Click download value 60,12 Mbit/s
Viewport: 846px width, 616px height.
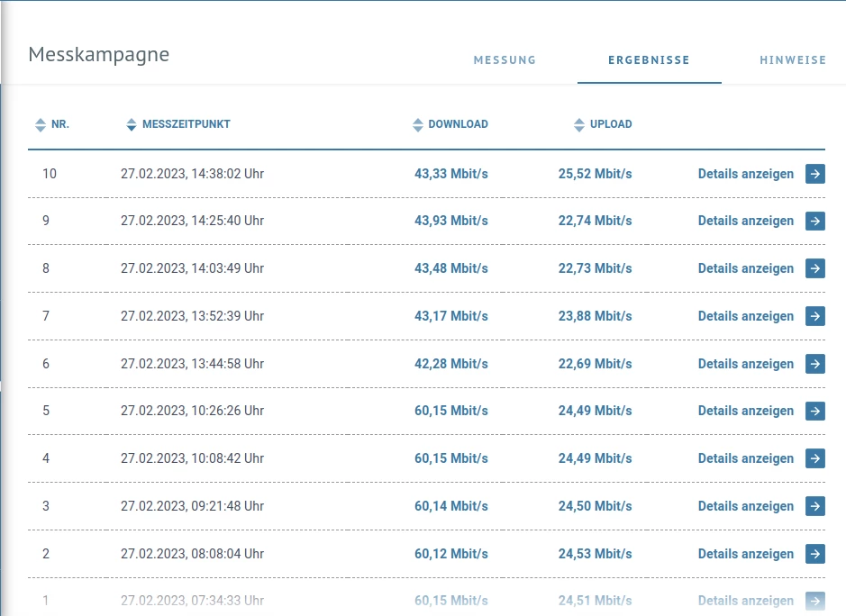pos(451,554)
